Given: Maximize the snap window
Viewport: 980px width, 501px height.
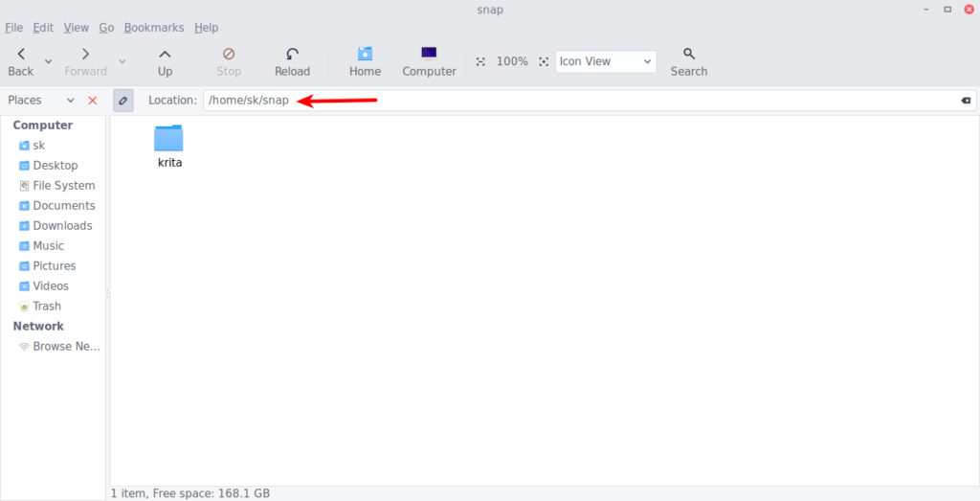Looking at the screenshot, I should click(947, 10).
